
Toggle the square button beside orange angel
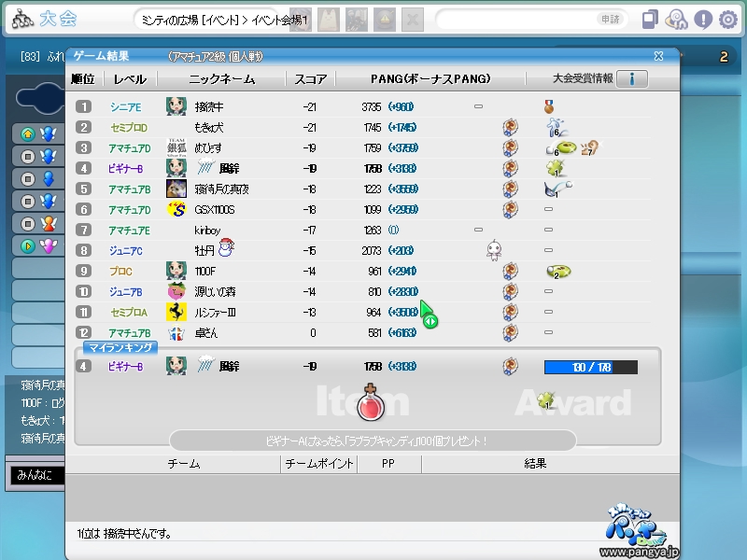pos(27,223)
